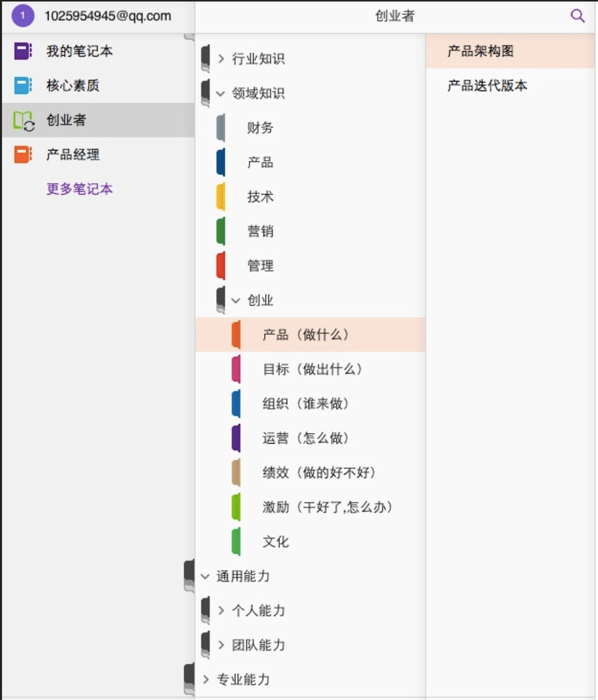Select the 专业能力 group label
Viewport: 598px width, 700px height.
tap(243, 679)
